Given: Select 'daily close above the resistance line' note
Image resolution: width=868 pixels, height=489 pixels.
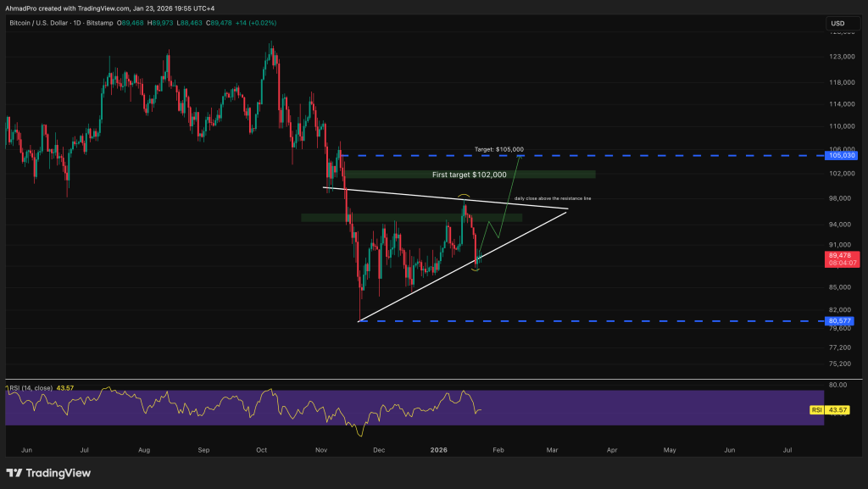Looking at the screenshot, I should coord(553,198).
